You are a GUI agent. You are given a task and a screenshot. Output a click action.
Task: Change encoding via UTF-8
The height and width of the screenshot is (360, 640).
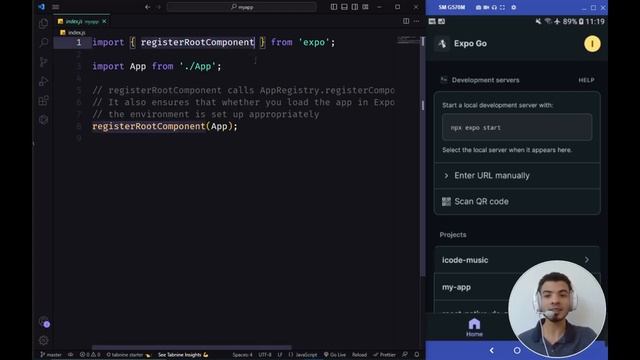(x=265, y=355)
